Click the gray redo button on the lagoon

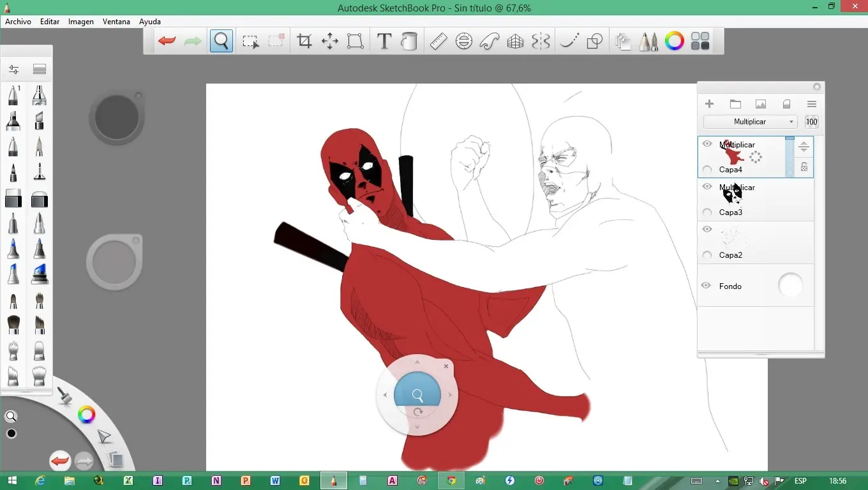[84, 461]
